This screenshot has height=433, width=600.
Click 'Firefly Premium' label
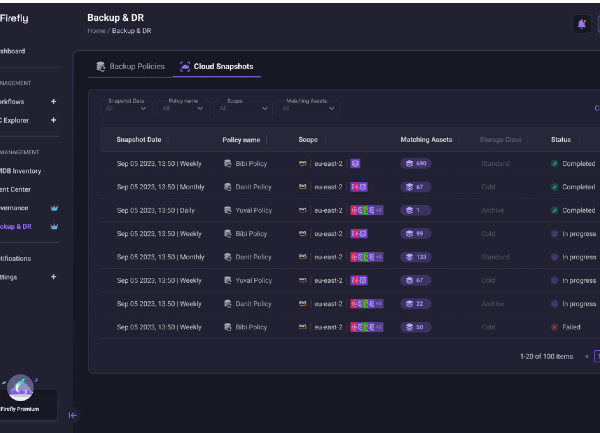[20, 409]
